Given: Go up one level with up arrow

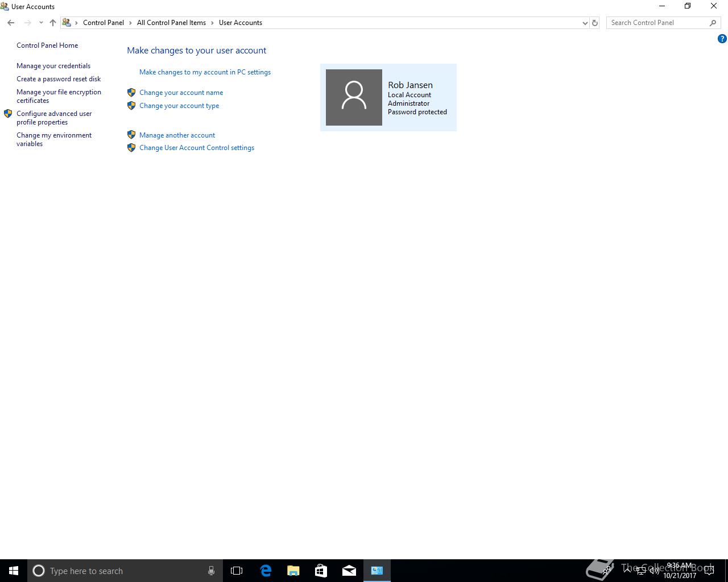Looking at the screenshot, I should tap(53, 23).
